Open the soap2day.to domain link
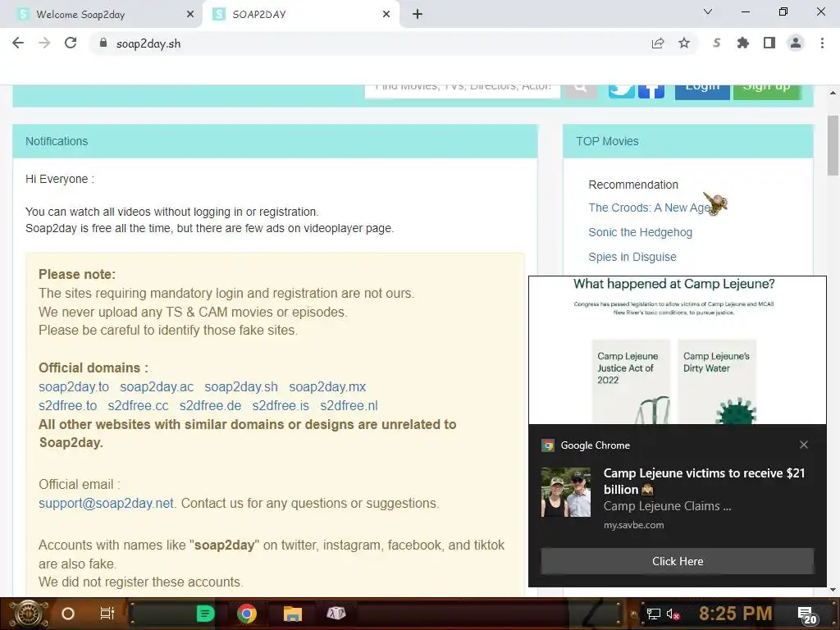The width and height of the screenshot is (840, 630). [x=73, y=387]
